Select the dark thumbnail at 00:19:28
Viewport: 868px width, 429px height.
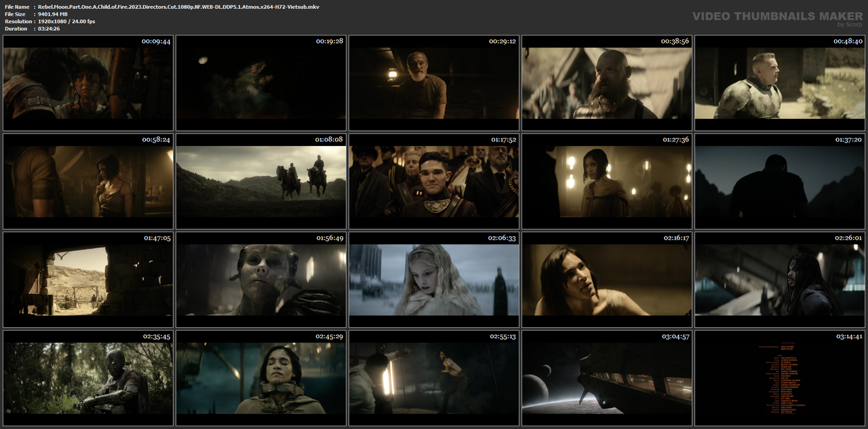(x=261, y=83)
